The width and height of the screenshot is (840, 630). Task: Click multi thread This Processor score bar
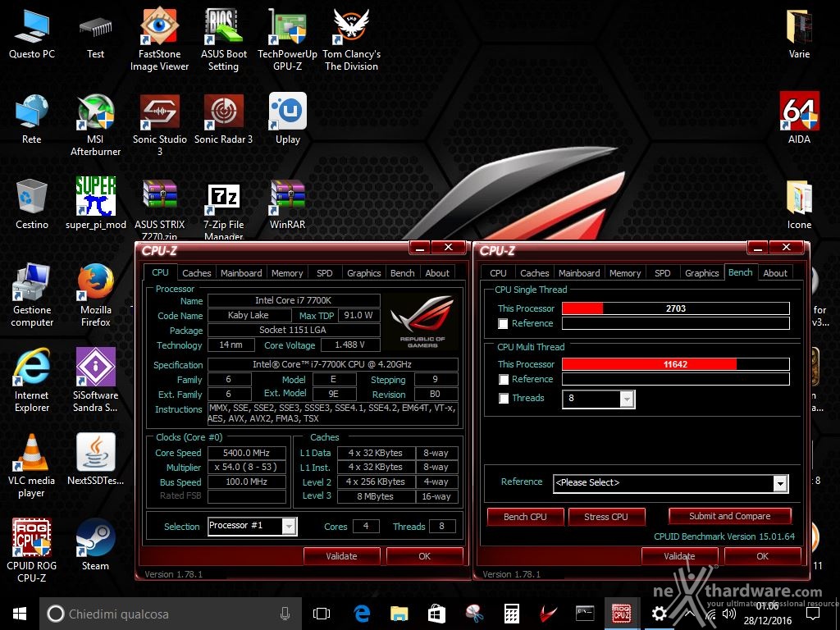[x=676, y=364]
